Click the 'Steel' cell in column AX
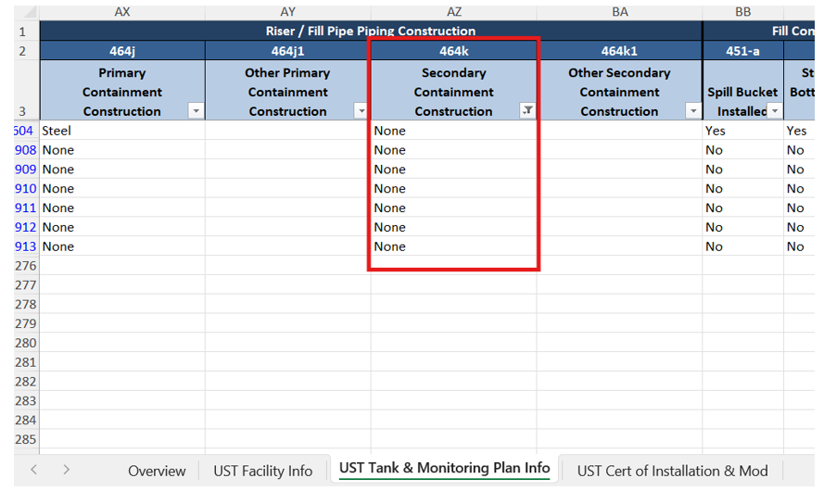The width and height of the screenshot is (824, 504). (122, 131)
